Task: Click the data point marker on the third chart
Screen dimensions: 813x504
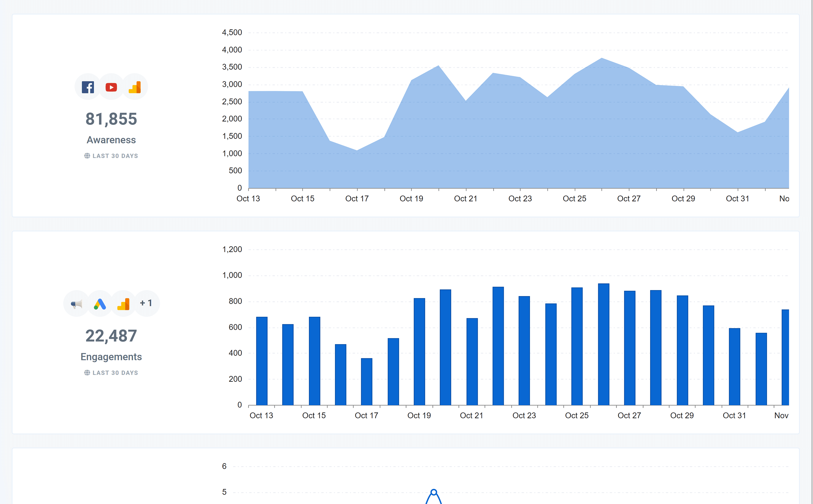Action: [x=434, y=492]
